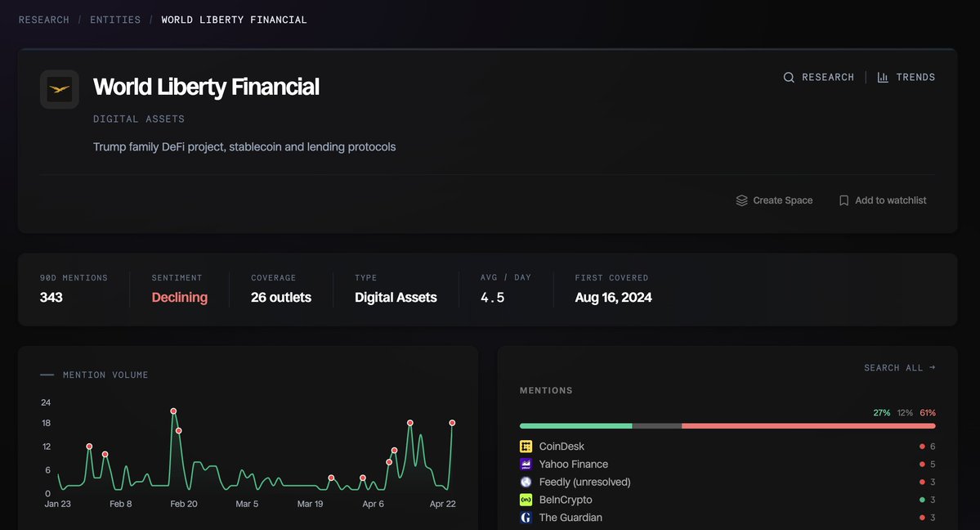980x530 pixels.
Task: Open the TRENDS view
Action: tap(906, 77)
